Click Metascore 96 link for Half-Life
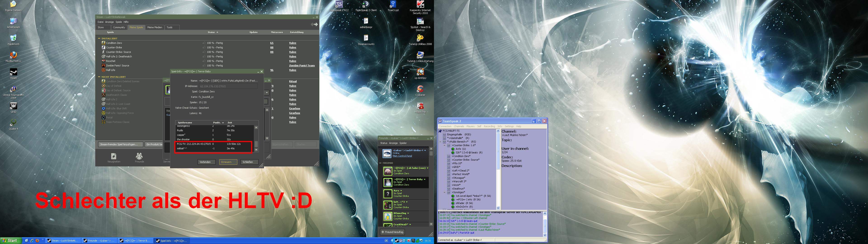 (271, 70)
